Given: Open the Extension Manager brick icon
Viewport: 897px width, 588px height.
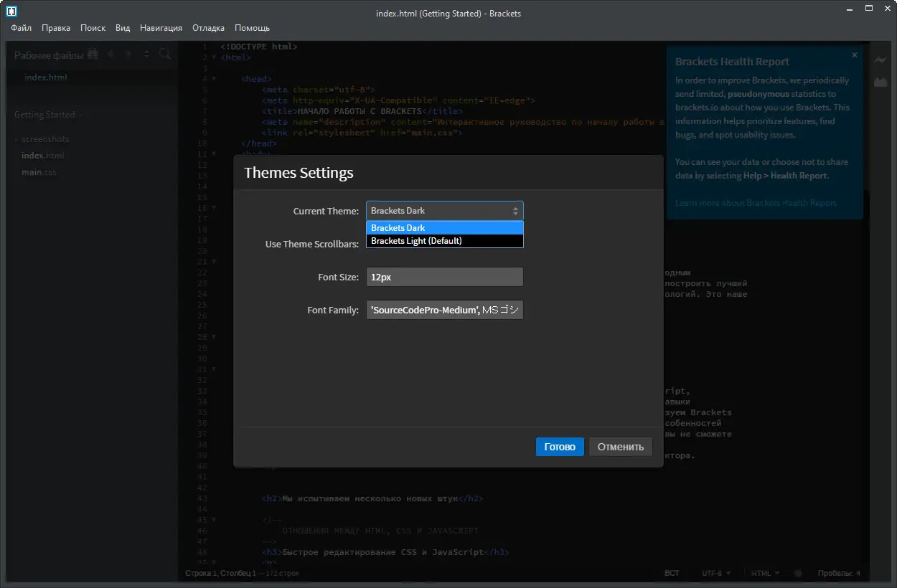Looking at the screenshot, I should coord(880,82).
